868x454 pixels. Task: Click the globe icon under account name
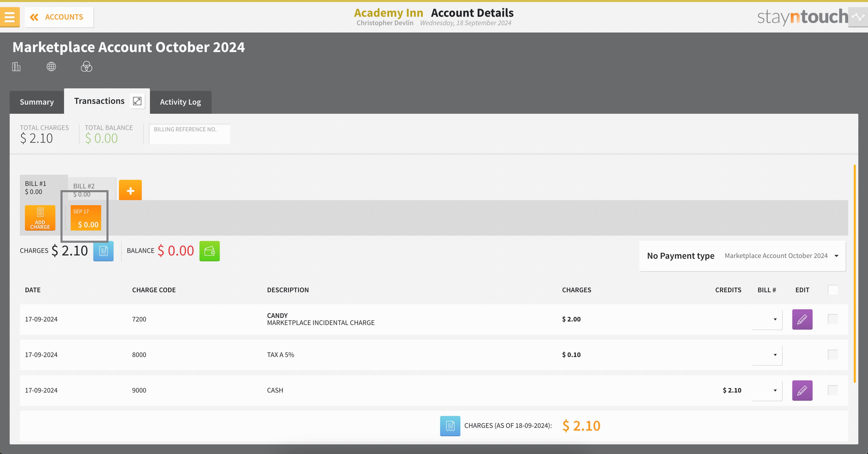(x=51, y=67)
